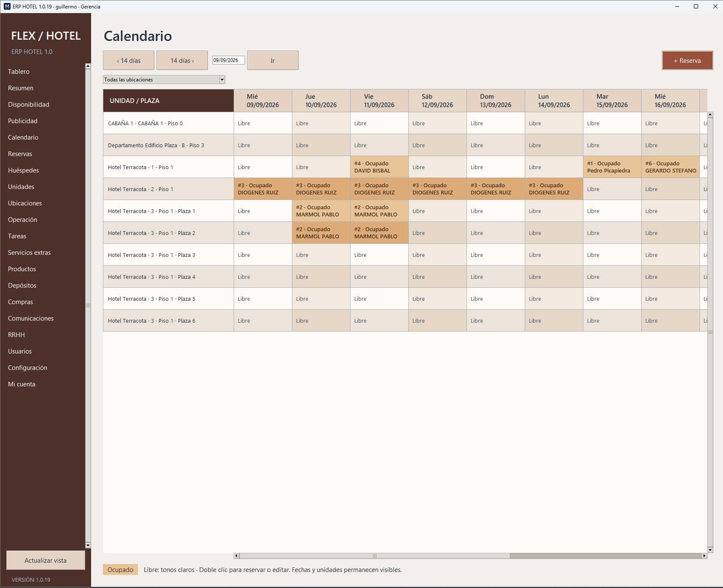Click the Ocupado legend swatch
Screen dimensions: 723x588
(120, 570)
